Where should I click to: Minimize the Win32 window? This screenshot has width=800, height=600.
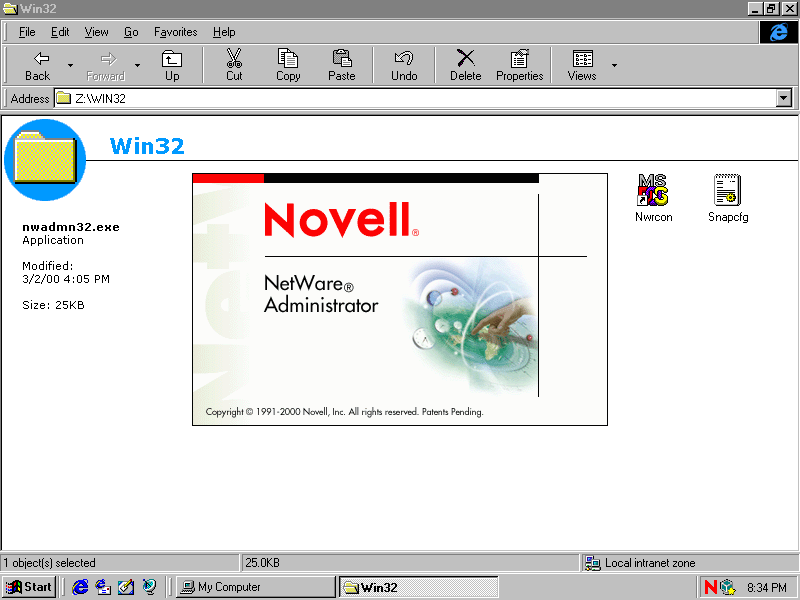(x=756, y=9)
